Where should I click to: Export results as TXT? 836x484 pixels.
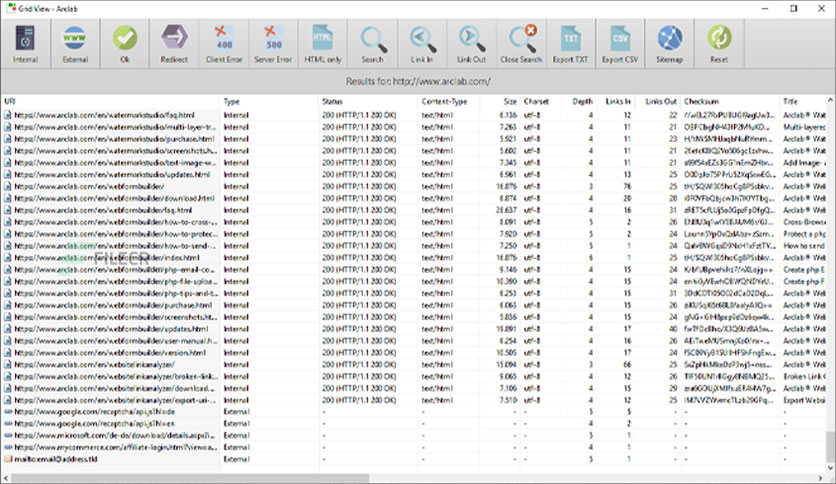pos(570,44)
